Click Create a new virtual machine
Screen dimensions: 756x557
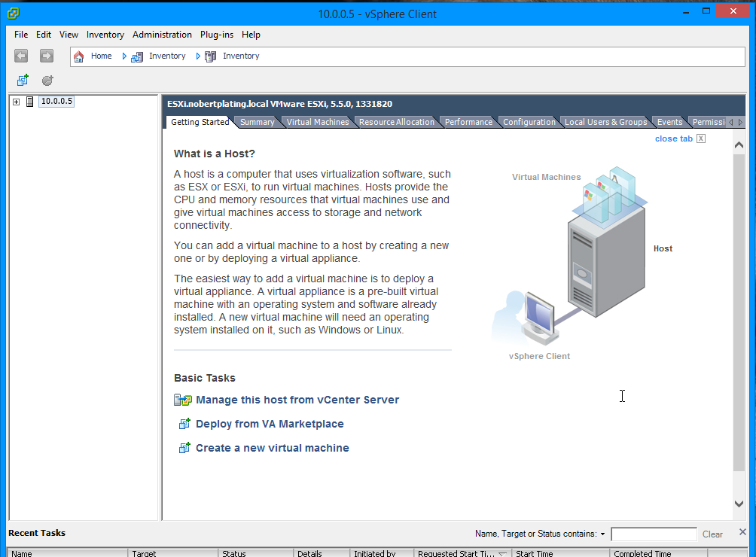(272, 447)
